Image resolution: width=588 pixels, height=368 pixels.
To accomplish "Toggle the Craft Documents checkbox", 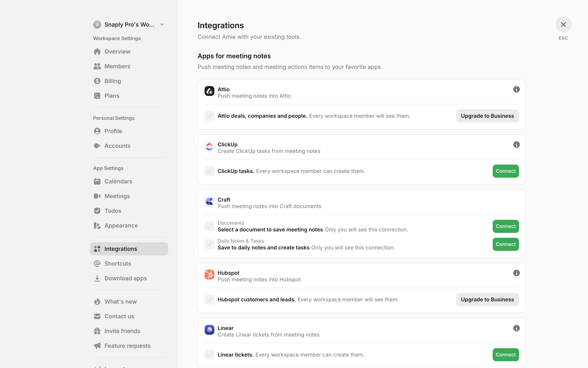I will [x=209, y=226].
